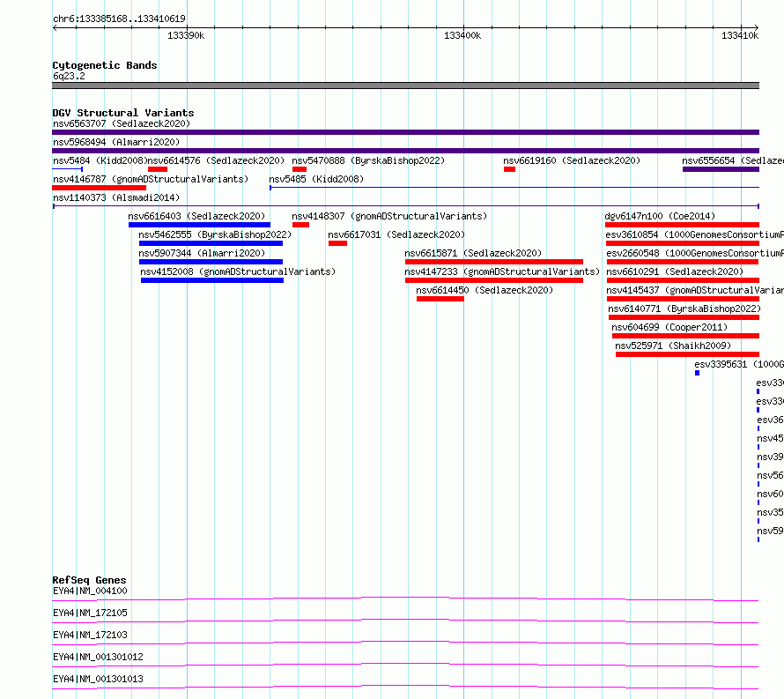Select the red bar under nsv525971

[687, 354]
